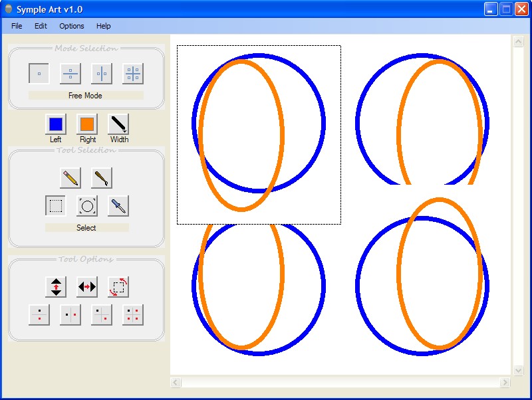Close the Symple Art window
This screenshot has width=532, height=400.
[x=521, y=9]
